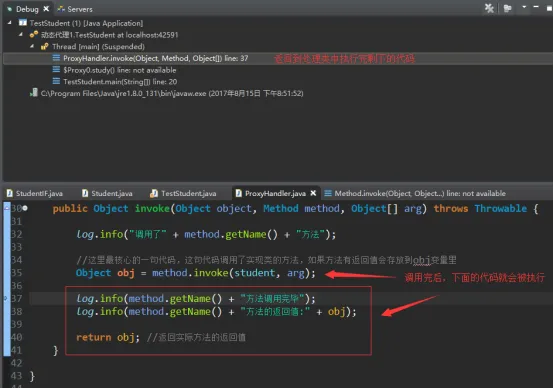
Task: Maximize the Debug view panel
Action: (x=549, y=8)
